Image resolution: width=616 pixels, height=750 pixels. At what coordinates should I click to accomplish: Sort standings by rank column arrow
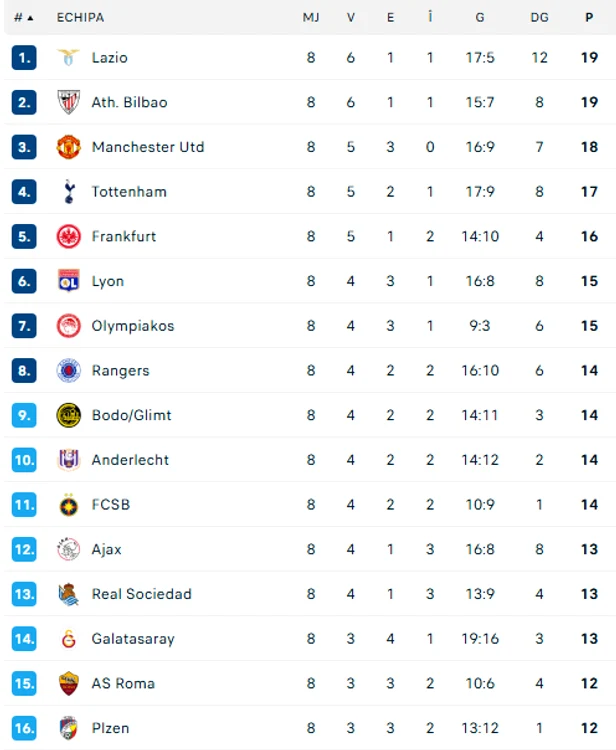[x=31, y=18]
